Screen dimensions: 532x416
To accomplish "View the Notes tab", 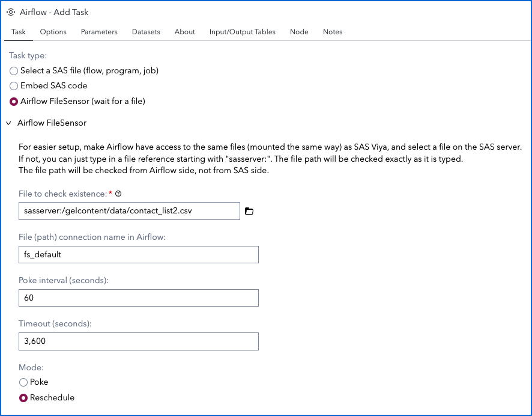I will tap(333, 32).
